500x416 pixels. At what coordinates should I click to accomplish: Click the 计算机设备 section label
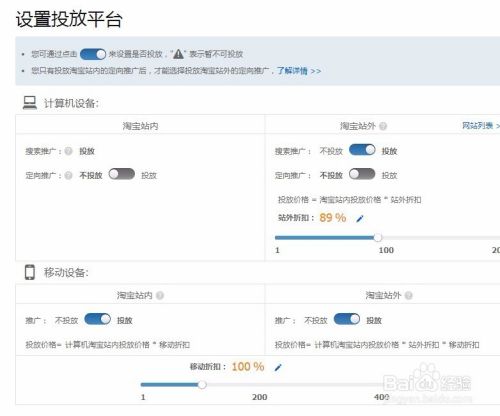pos(71,103)
